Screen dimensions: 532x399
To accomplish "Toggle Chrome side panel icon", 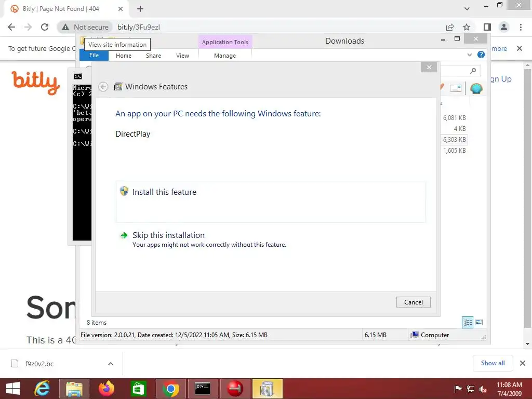I will coord(487,27).
